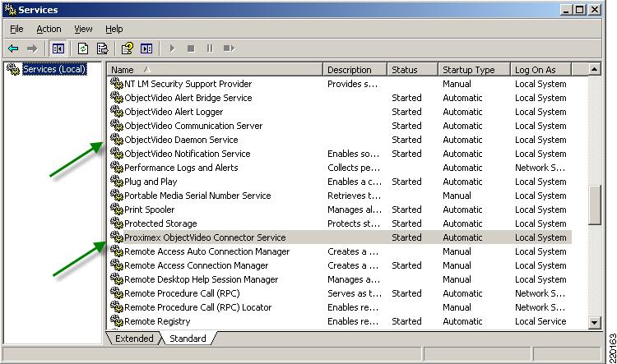This screenshot has width=617, height=364.
Task: Click gear icon beside Remote Registry
Action: [x=117, y=320]
